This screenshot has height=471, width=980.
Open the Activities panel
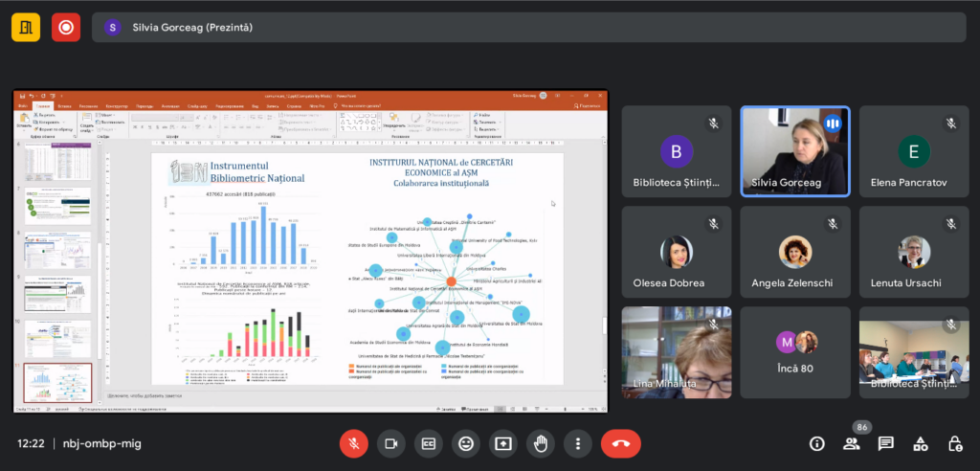point(920,443)
